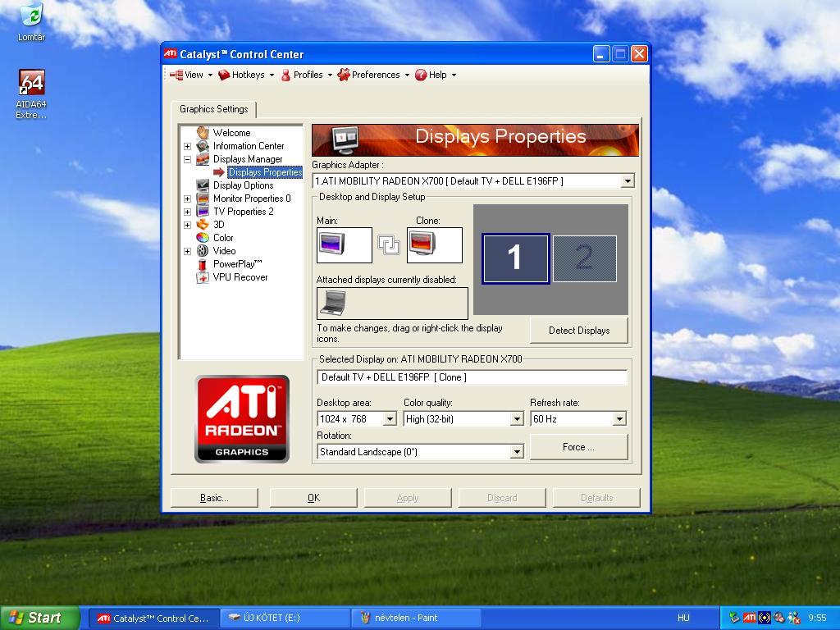The image size is (840, 630).
Task: Open the Profiles menu
Action: point(307,75)
